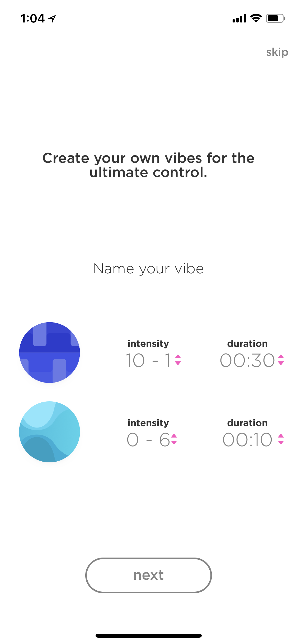This screenshot has height=644, width=297.
Task: Tap the light blue wave pattern vibe icon
Action: pyautogui.click(x=50, y=432)
